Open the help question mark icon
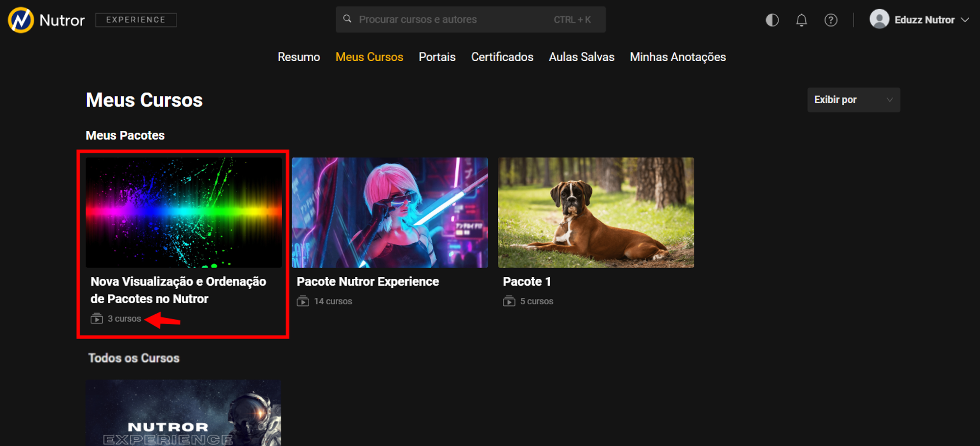 pos(831,20)
